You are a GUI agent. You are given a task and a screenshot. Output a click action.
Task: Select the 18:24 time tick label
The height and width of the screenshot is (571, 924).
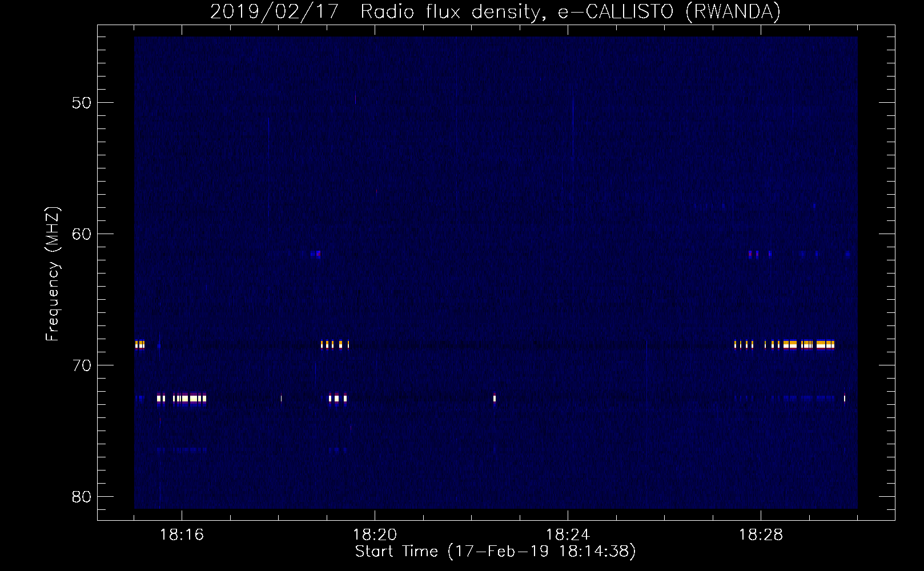pos(568,535)
